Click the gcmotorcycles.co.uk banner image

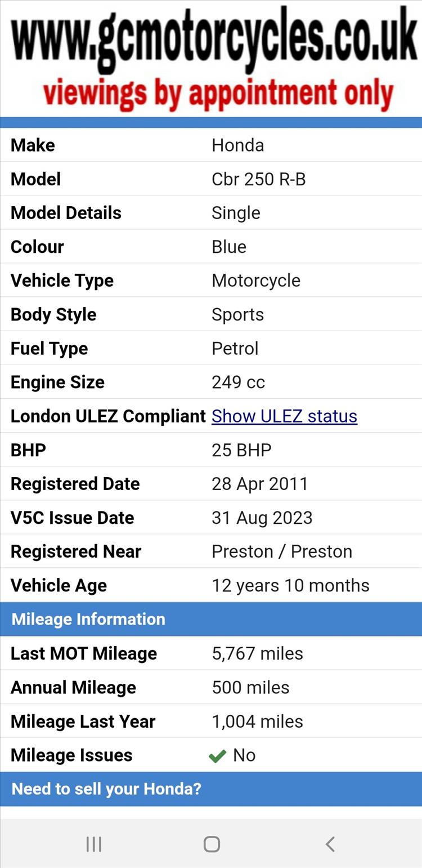(x=211, y=59)
